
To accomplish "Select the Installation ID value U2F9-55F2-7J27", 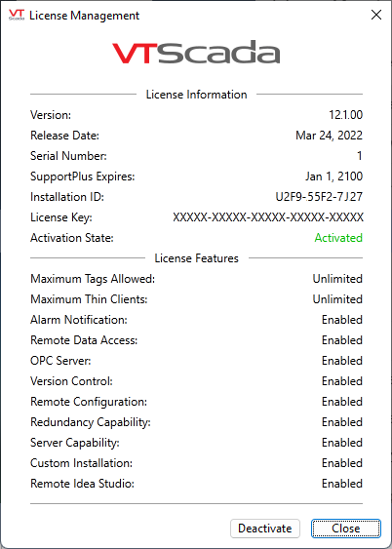I will click(x=319, y=197).
